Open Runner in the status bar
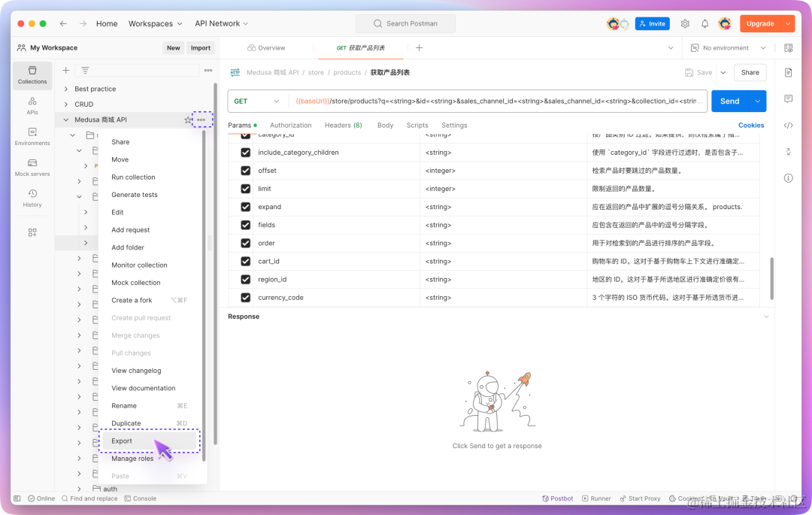 (x=596, y=498)
